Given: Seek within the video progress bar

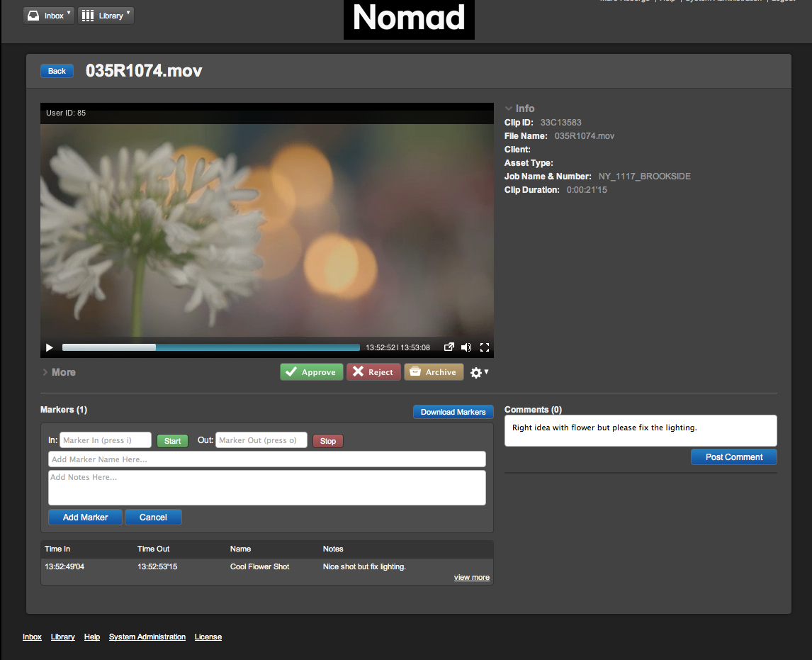Looking at the screenshot, I should (x=211, y=347).
